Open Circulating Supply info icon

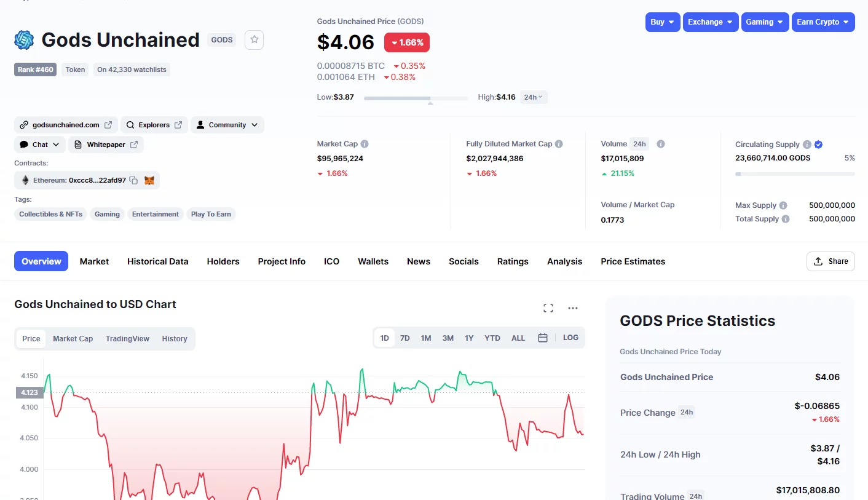coord(807,145)
